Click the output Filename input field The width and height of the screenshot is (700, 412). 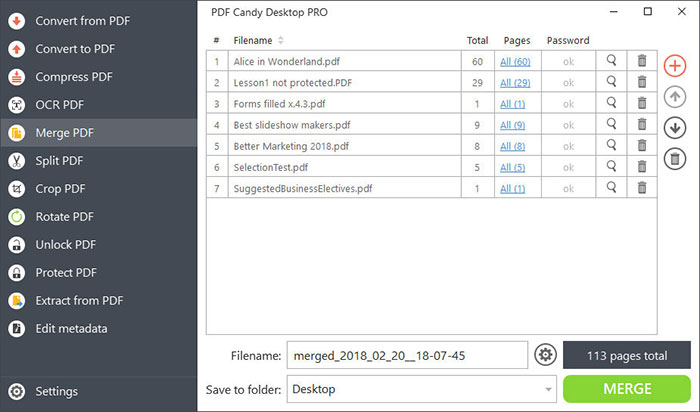click(407, 355)
